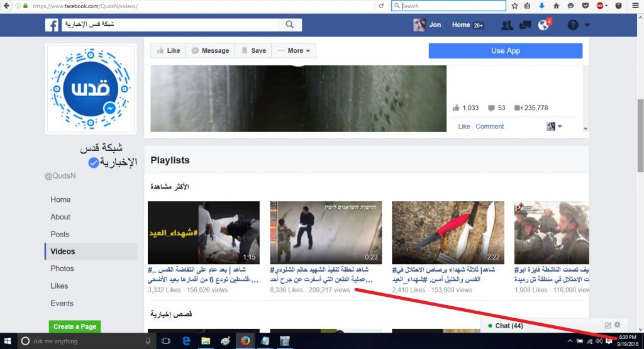Open Events in page sidebar
Screen dimensions: 644x349
click(x=62, y=303)
